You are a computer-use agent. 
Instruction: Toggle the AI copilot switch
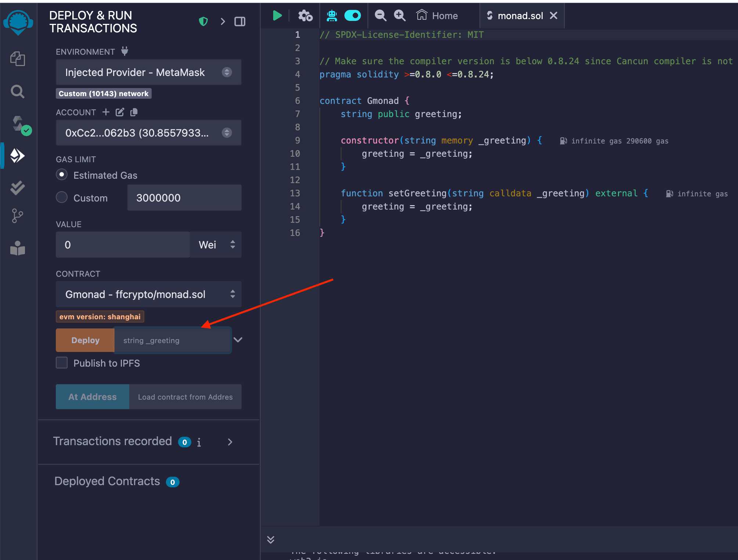352,15
